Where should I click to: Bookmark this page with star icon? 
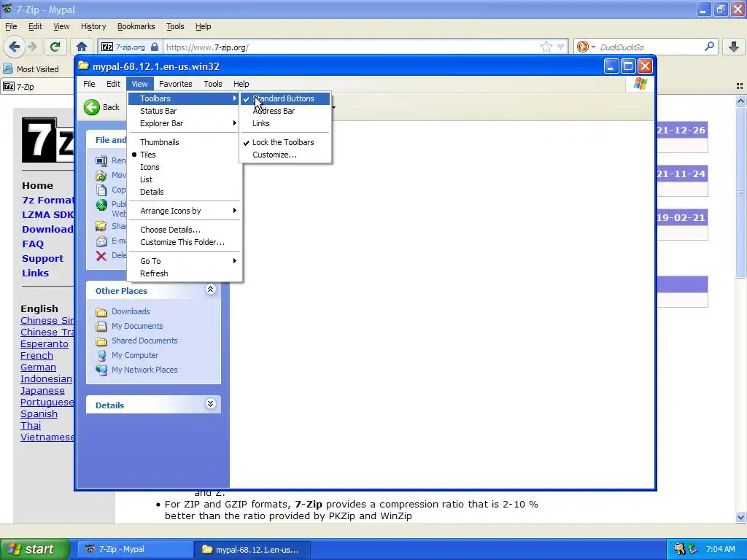[546, 47]
